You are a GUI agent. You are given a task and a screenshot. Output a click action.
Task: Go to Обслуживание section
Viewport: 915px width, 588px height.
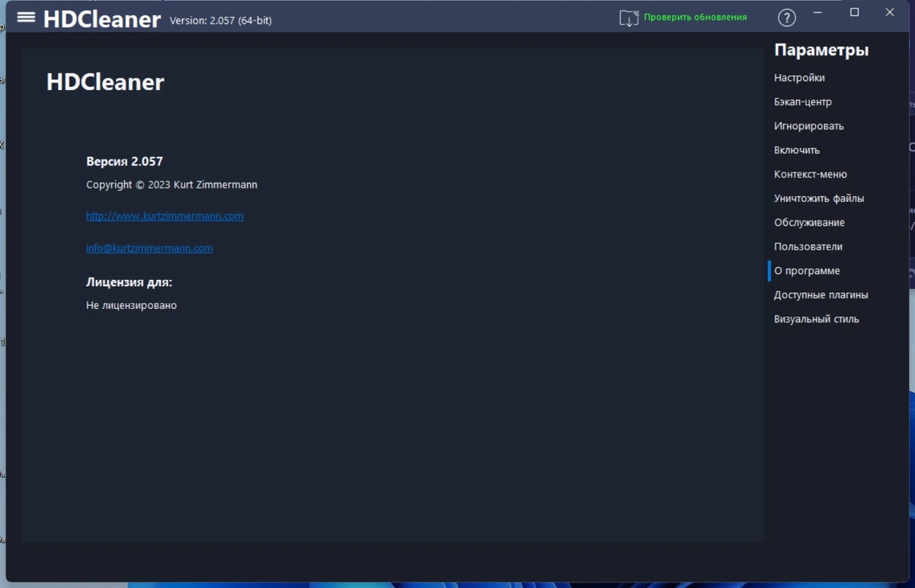pos(809,223)
